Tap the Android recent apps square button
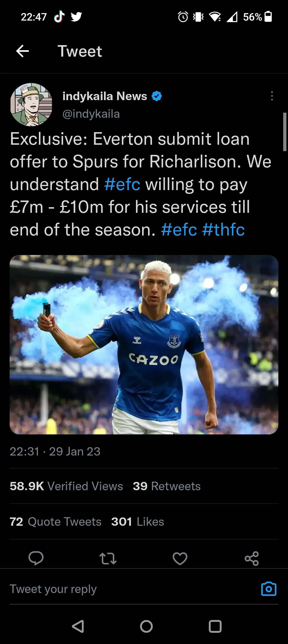The height and width of the screenshot is (644, 288). click(215, 626)
